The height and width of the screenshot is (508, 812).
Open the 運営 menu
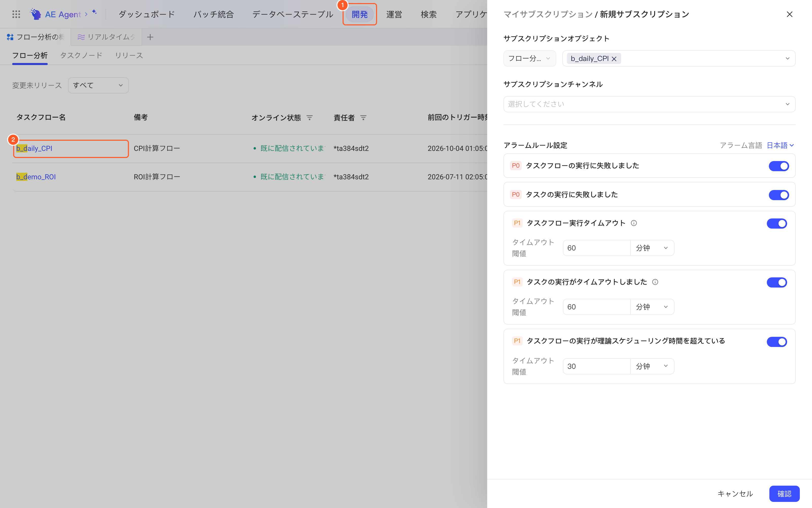point(394,14)
